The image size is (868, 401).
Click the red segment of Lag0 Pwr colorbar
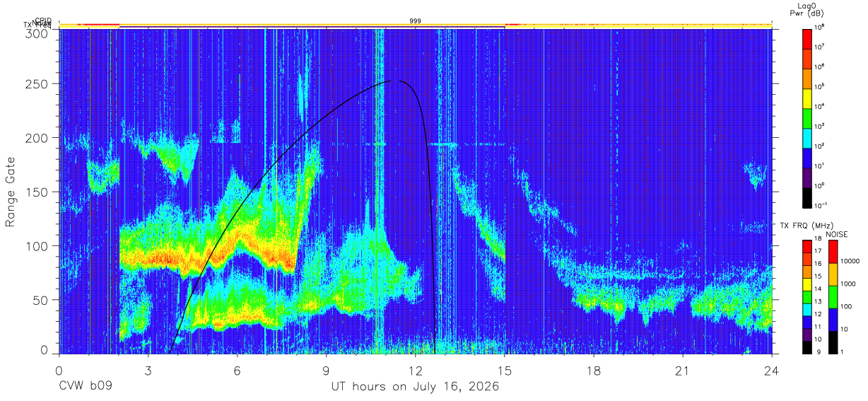click(x=807, y=37)
